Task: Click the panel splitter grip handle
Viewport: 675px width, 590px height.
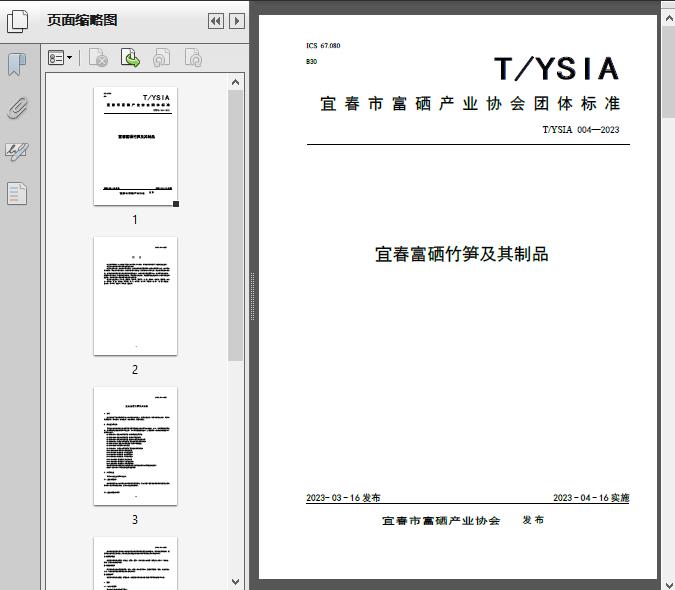Action: (x=253, y=296)
